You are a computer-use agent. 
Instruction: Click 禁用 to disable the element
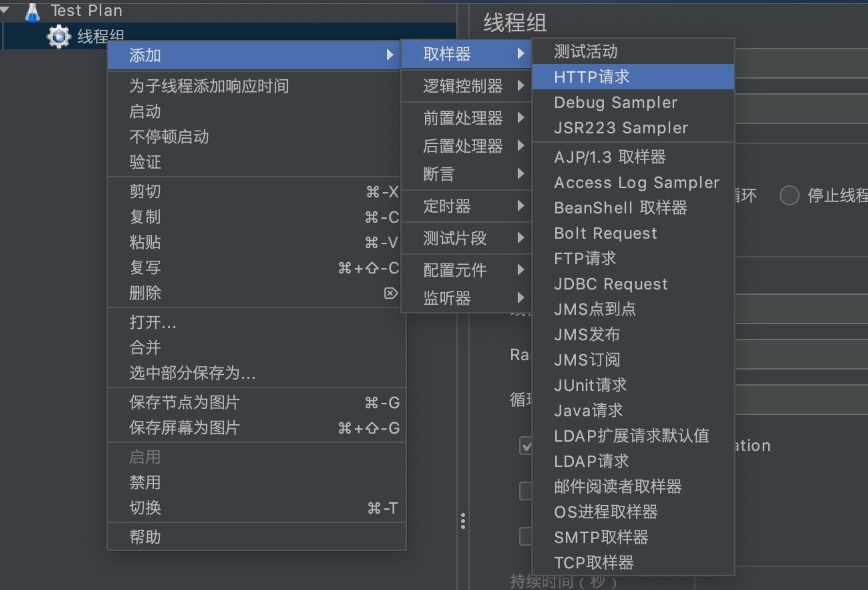pos(257,482)
